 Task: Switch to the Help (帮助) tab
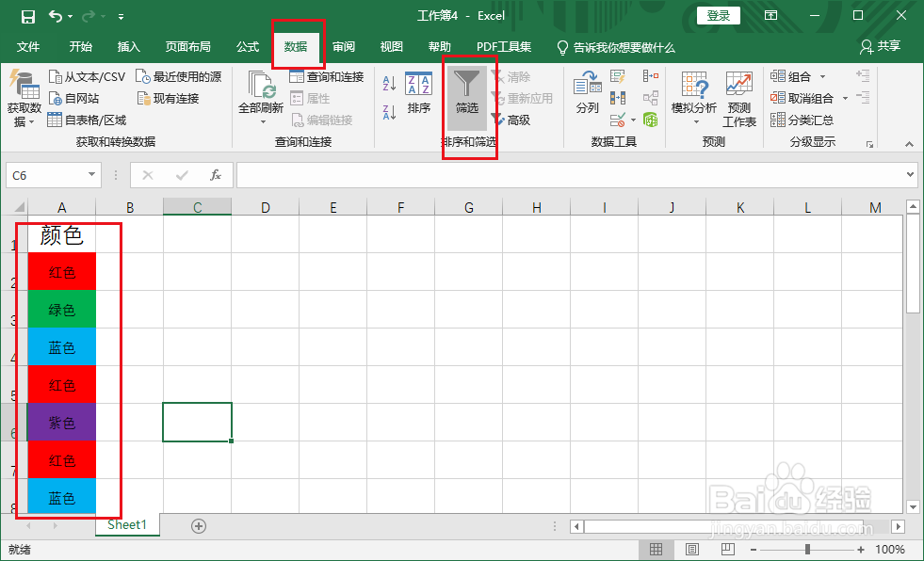click(x=439, y=47)
